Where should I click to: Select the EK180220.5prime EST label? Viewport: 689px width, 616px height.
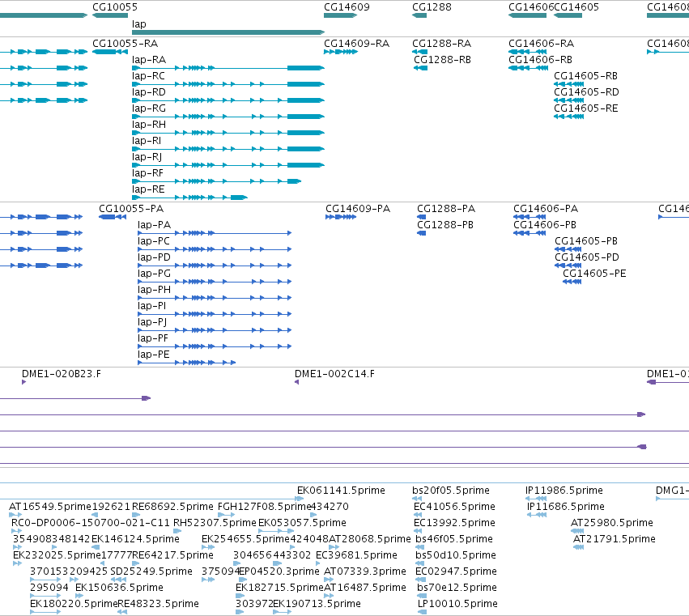click(74, 604)
